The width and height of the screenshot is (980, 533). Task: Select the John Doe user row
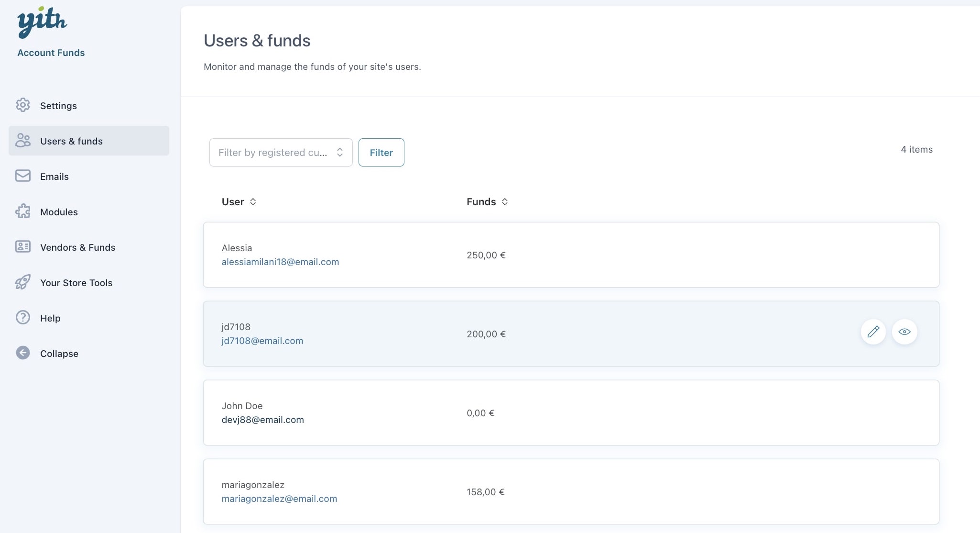tap(571, 413)
